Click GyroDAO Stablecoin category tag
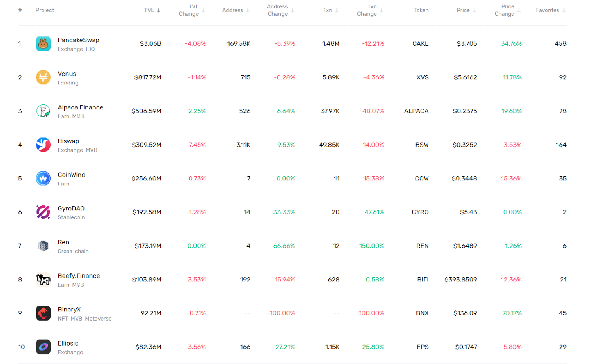This screenshot has width=591, height=364. (x=71, y=217)
